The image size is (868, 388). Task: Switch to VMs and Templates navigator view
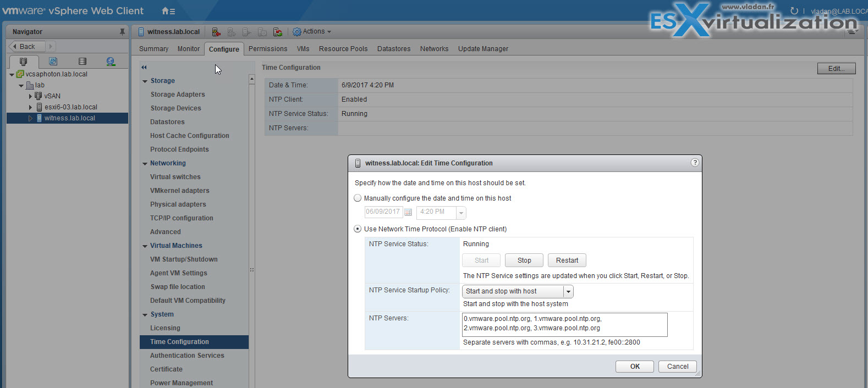coord(53,62)
